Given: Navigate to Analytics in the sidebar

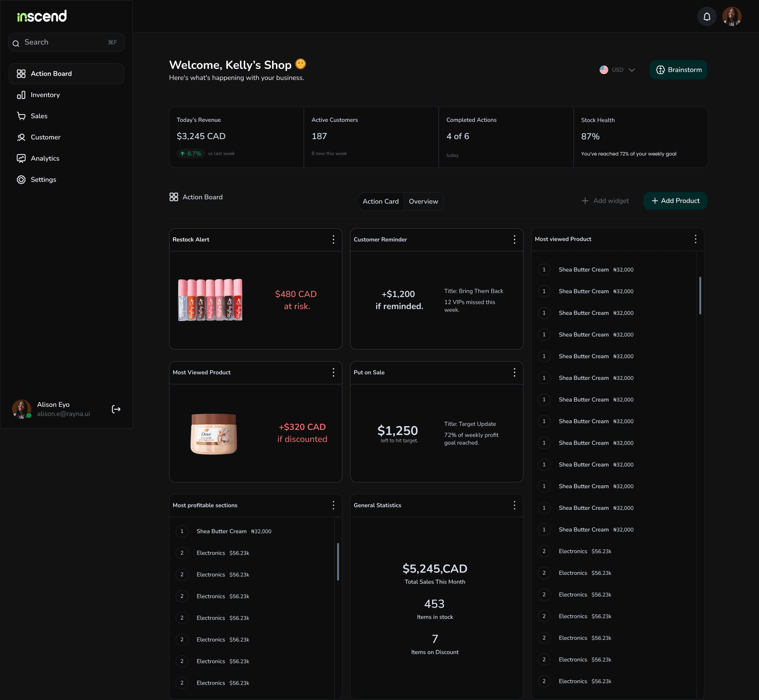Looking at the screenshot, I should [45, 158].
